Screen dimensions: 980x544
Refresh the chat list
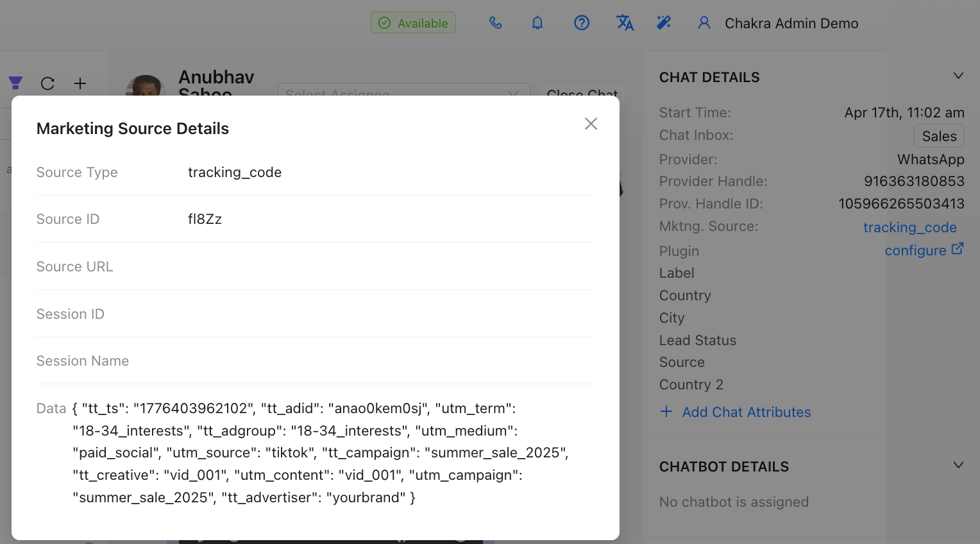pos(47,83)
